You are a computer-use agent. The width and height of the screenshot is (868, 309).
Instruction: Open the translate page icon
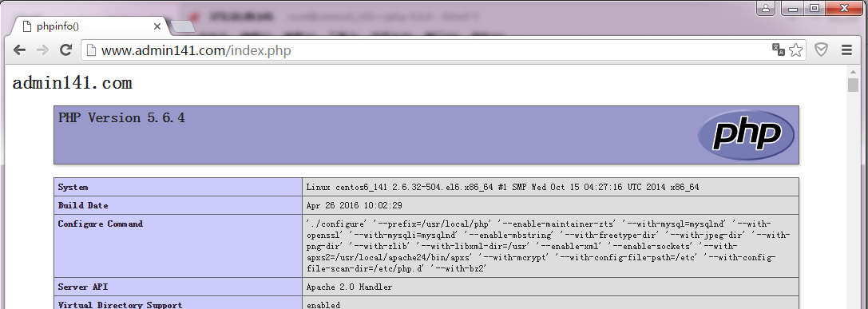click(x=779, y=50)
